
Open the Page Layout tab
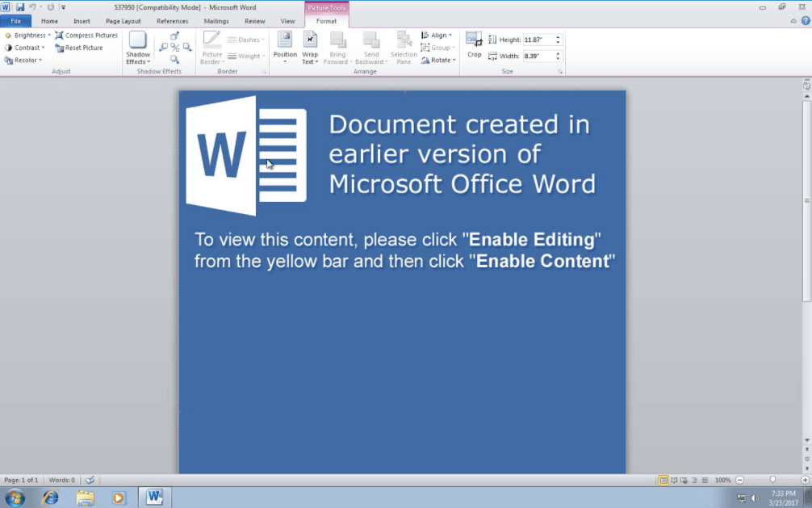pos(123,21)
